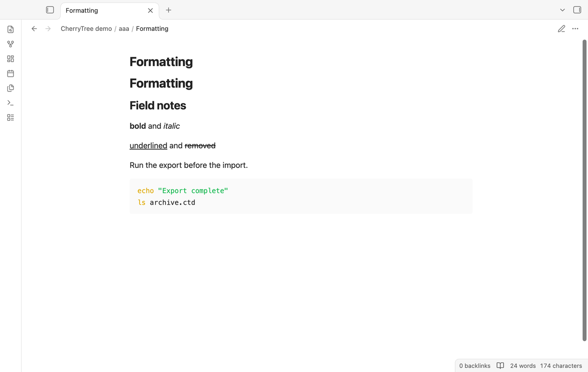Screen dimensions: 588x372
Task: Click the bold word
Action: click(138, 126)
